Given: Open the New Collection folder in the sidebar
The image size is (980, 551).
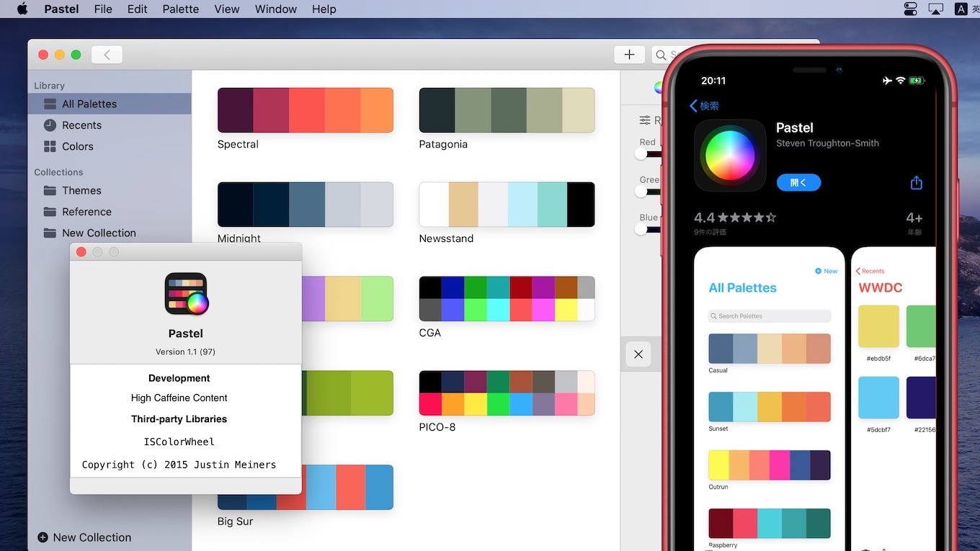Looking at the screenshot, I should pyautogui.click(x=110, y=233).
